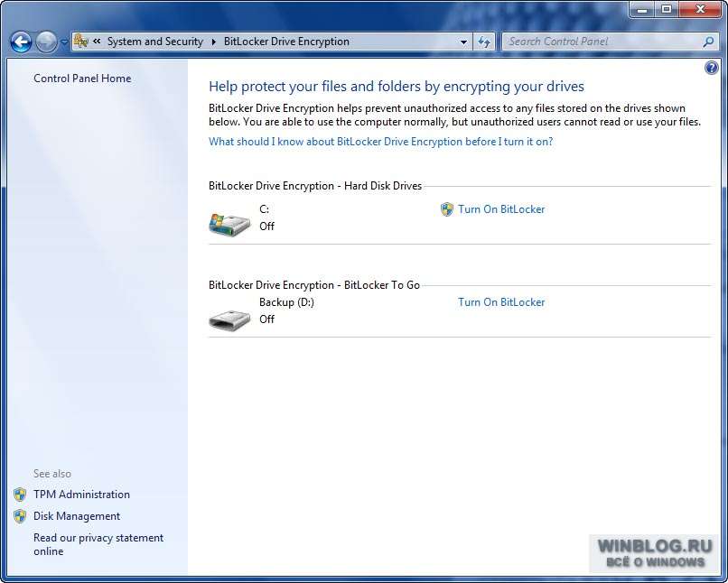Click the double chevron in the address bar
This screenshot has height=583, width=728.
pos(97,42)
